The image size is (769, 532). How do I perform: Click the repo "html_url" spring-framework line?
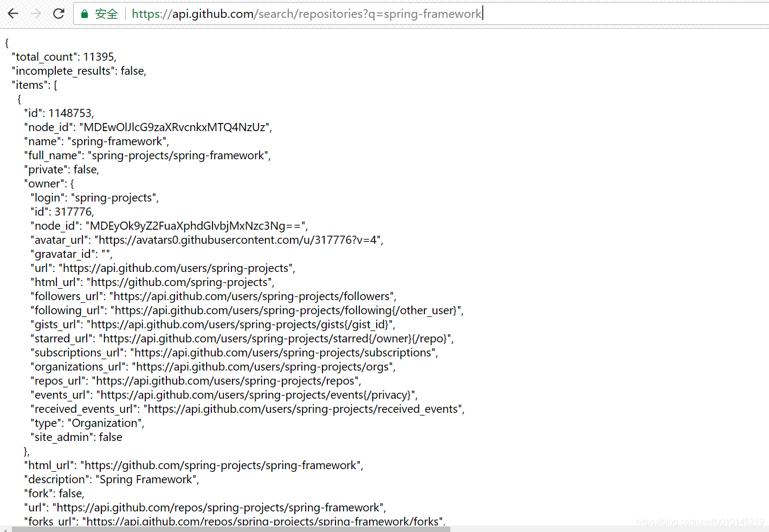[x=193, y=465]
